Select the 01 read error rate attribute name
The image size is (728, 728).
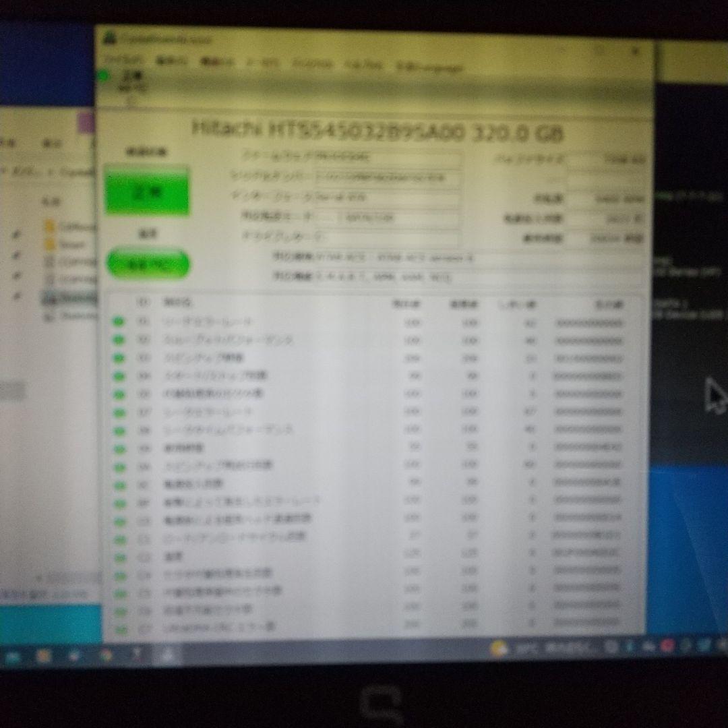[207, 322]
